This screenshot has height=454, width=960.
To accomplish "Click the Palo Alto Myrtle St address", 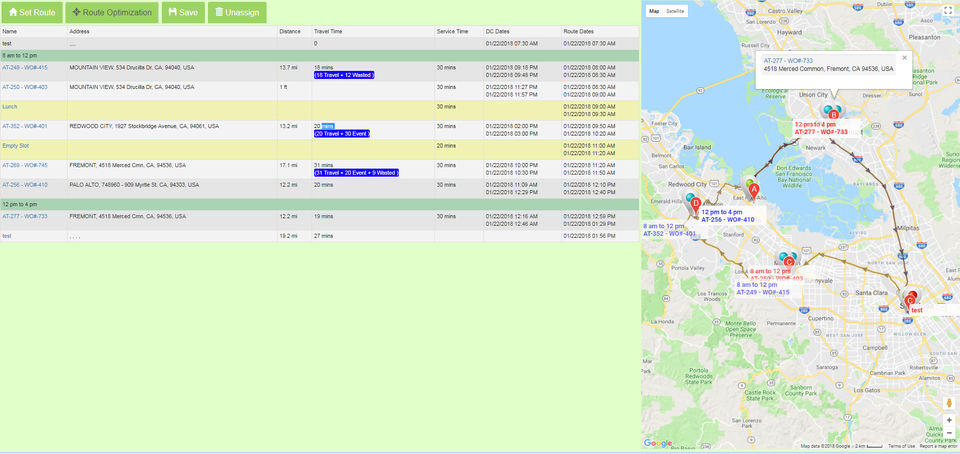I will [x=134, y=184].
